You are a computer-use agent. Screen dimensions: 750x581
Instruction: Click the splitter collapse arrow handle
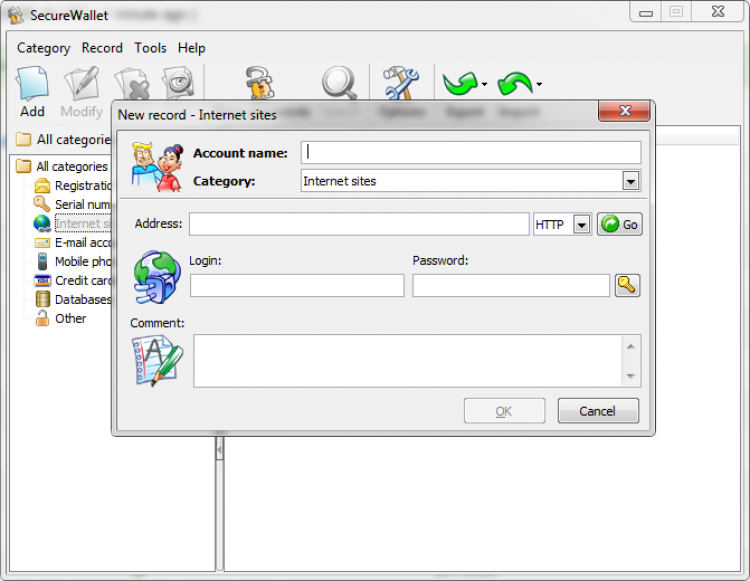220,449
